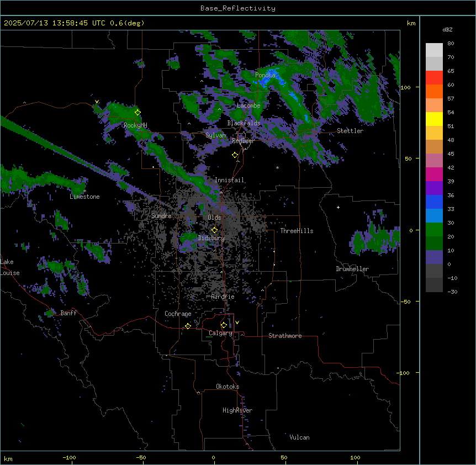Click the yellow diamond marker above RockyMH

point(137,113)
